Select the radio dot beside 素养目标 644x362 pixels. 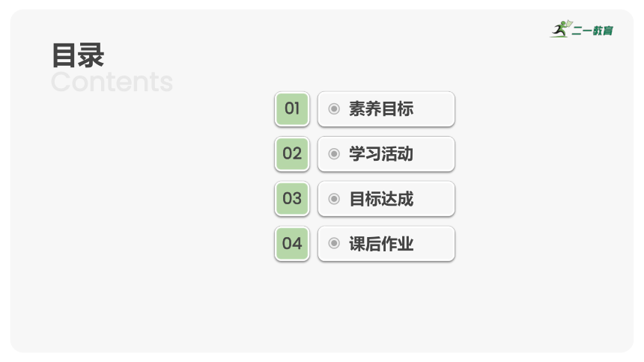click(x=334, y=108)
